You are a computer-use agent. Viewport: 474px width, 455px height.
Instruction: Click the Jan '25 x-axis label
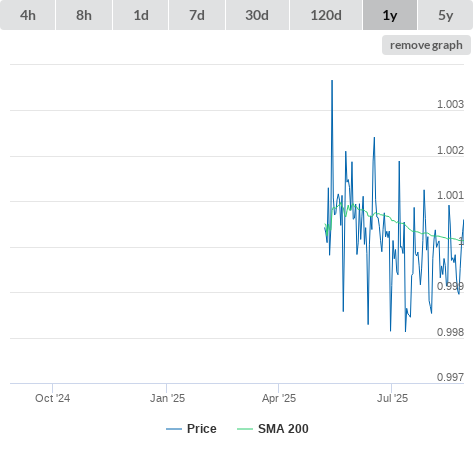coord(167,398)
